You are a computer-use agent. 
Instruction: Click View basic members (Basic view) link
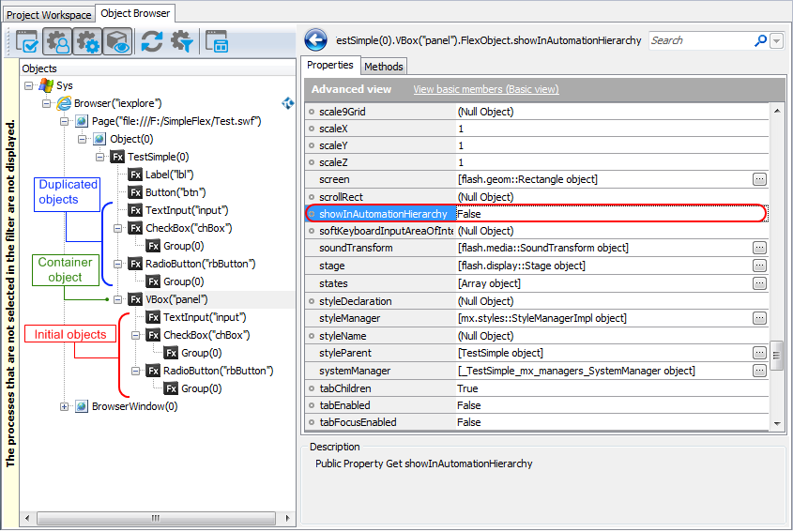485,89
